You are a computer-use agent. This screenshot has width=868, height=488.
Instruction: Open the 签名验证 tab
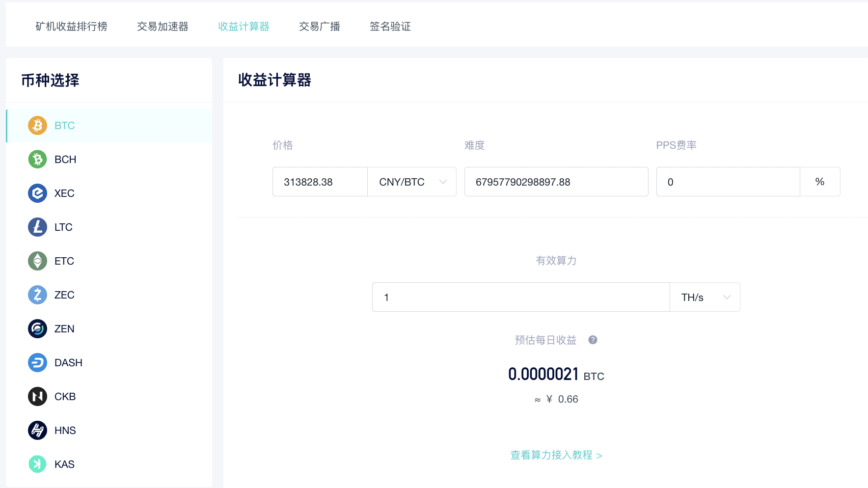click(x=390, y=27)
